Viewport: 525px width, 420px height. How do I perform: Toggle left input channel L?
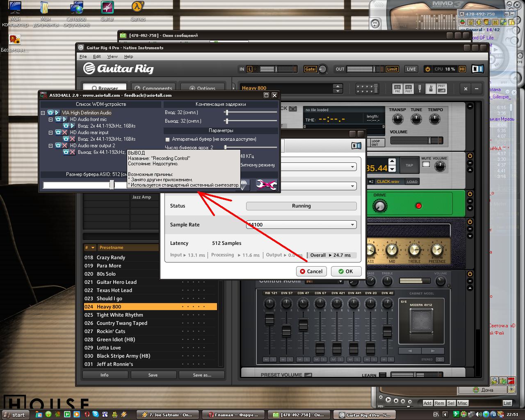pyautogui.click(x=249, y=69)
